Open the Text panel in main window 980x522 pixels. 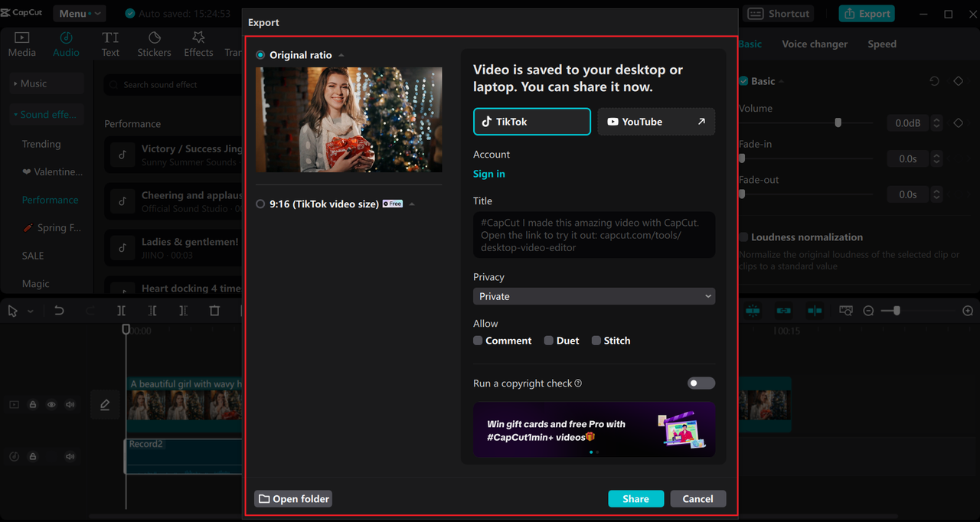coord(110,44)
